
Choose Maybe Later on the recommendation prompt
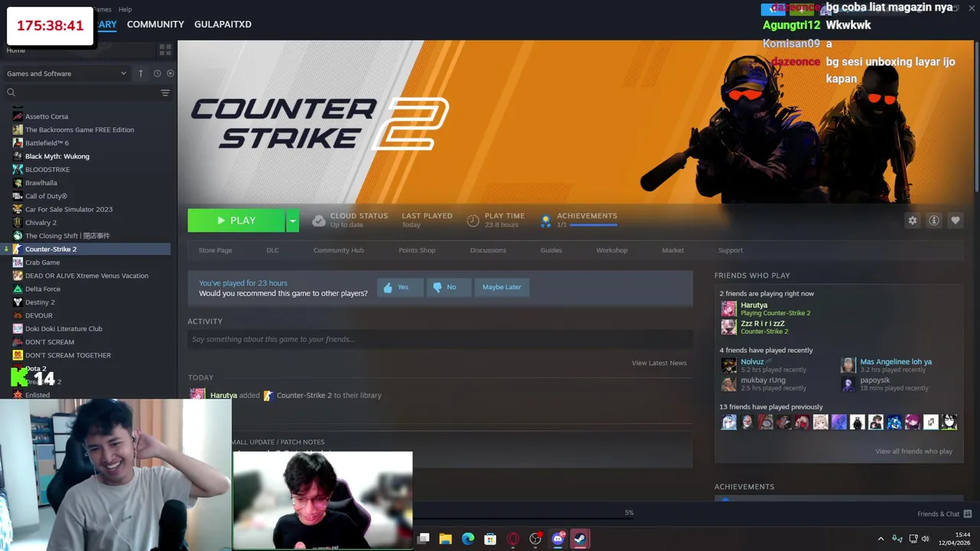click(x=501, y=287)
